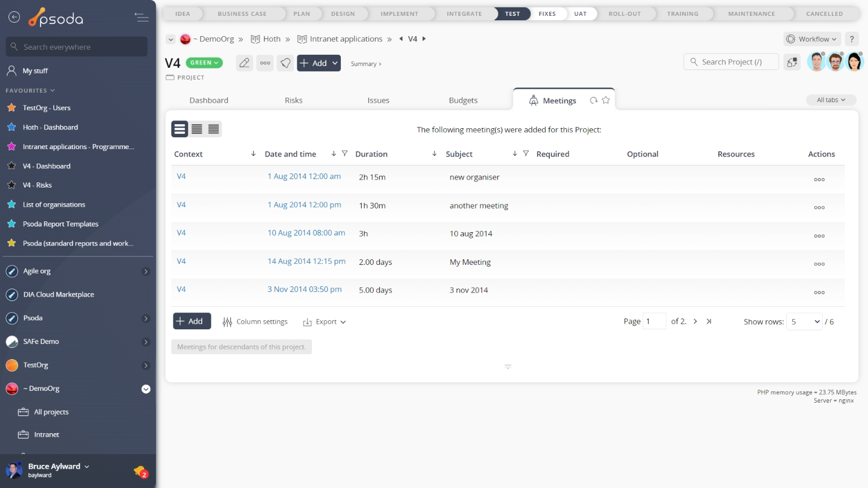Switch to the Budgets tab
This screenshot has height=488, width=868.
coord(463,101)
